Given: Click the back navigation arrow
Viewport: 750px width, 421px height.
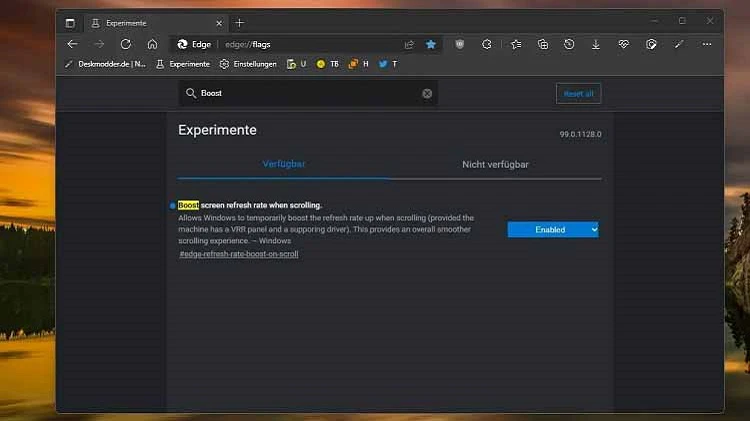Looking at the screenshot, I should [x=73, y=44].
